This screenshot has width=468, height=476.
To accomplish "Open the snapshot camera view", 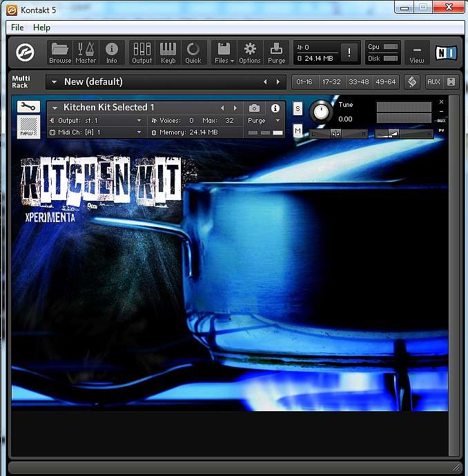I will click(254, 108).
